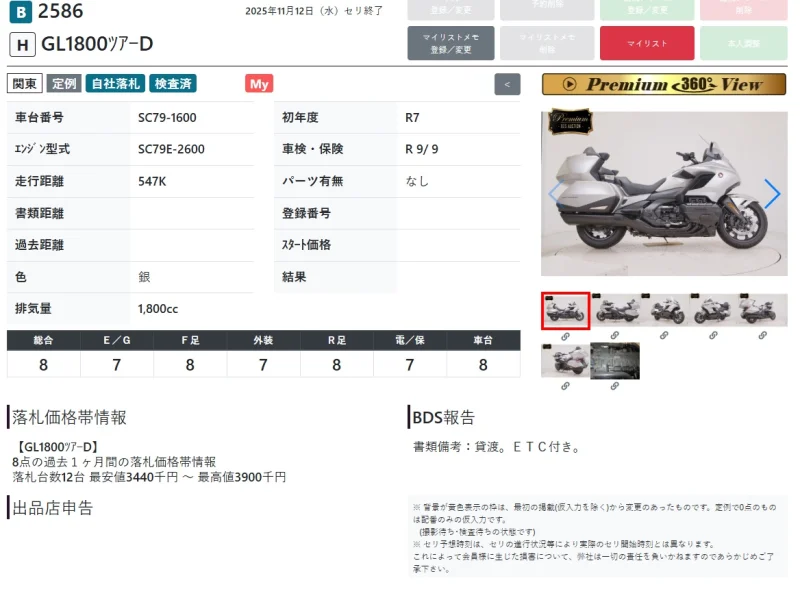Click the H maker badge
800x600 pixels.
[22, 45]
